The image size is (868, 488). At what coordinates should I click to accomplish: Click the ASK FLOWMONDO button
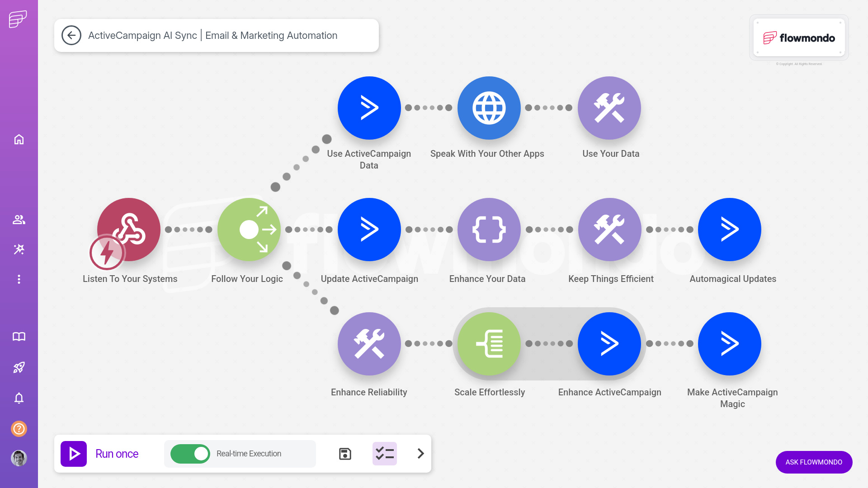tap(814, 462)
